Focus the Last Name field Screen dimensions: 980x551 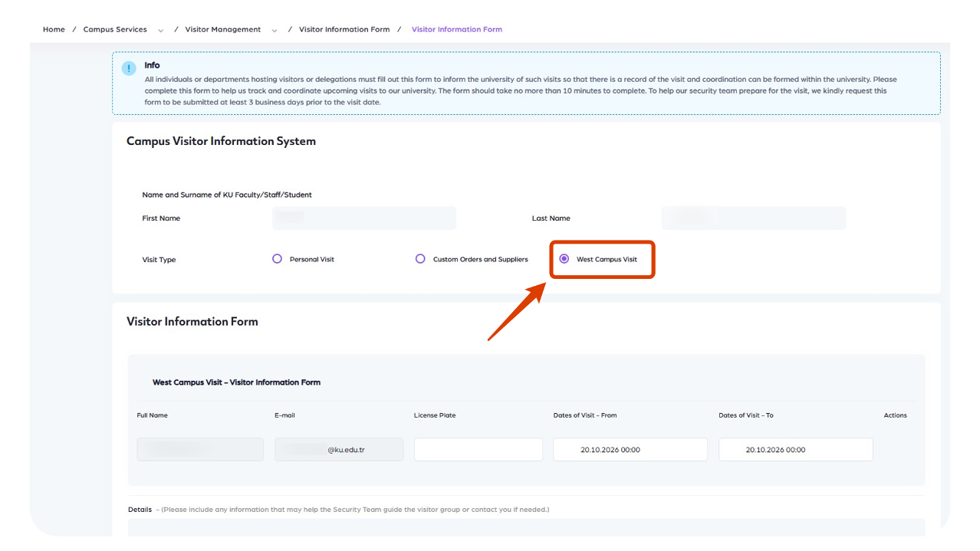(x=754, y=218)
